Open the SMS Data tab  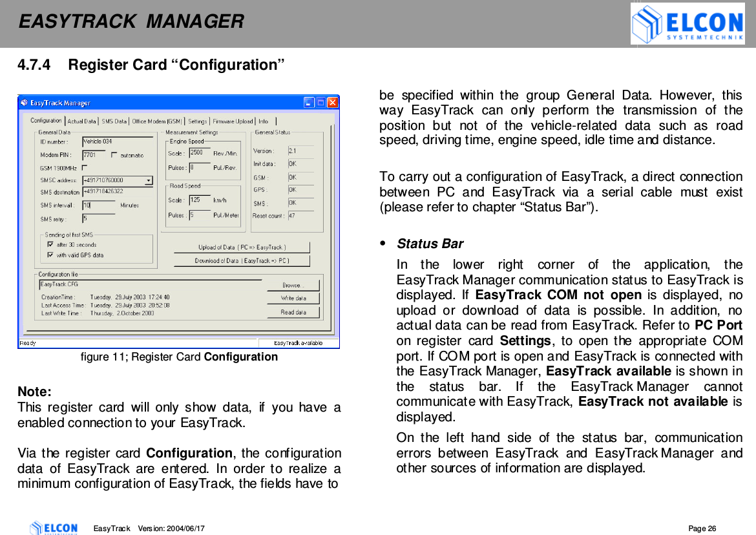click(x=113, y=121)
